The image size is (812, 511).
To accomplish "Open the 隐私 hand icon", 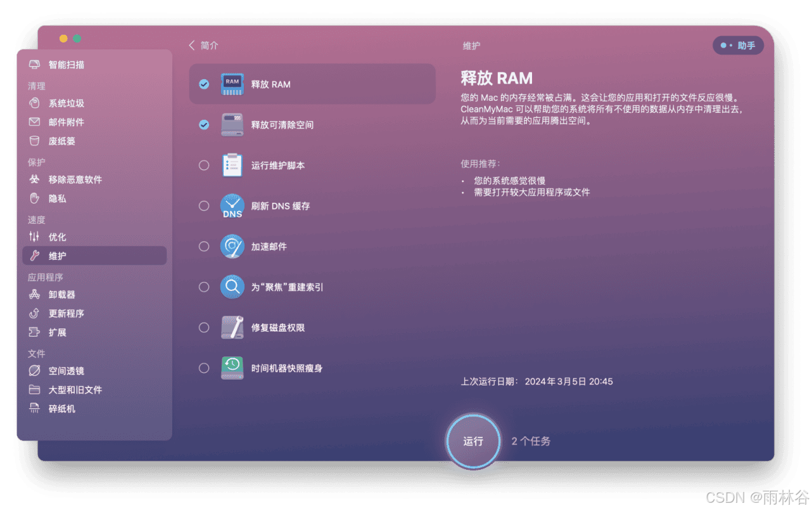I will 35,198.
